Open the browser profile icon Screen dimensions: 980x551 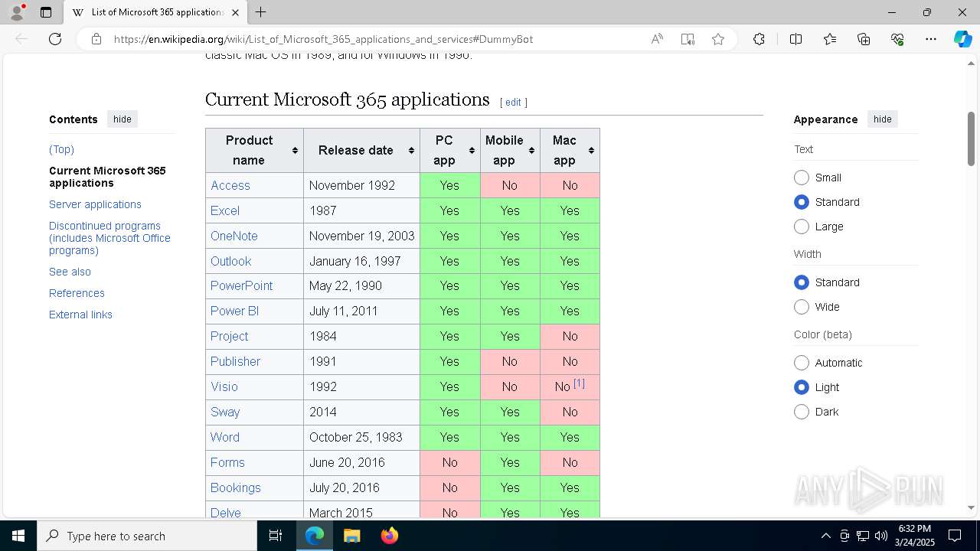click(16, 12)
